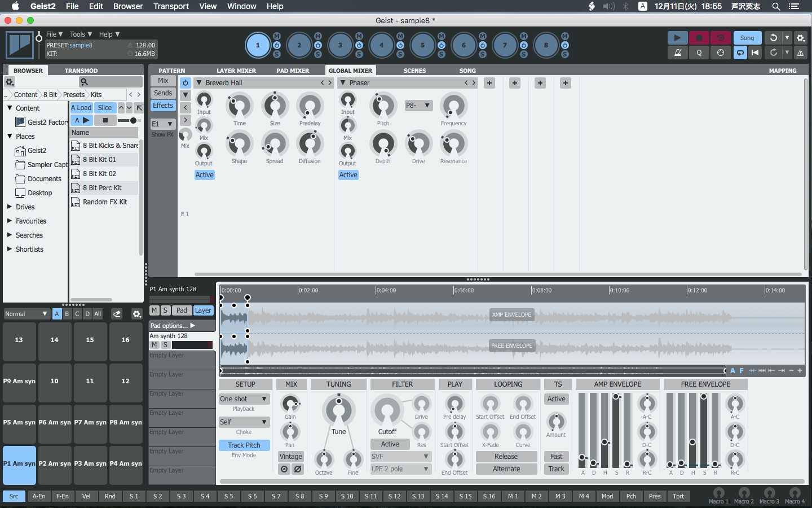Switch to the TRANSMOD tab
This screenshot has width=812, height=508.
[81, 71]
